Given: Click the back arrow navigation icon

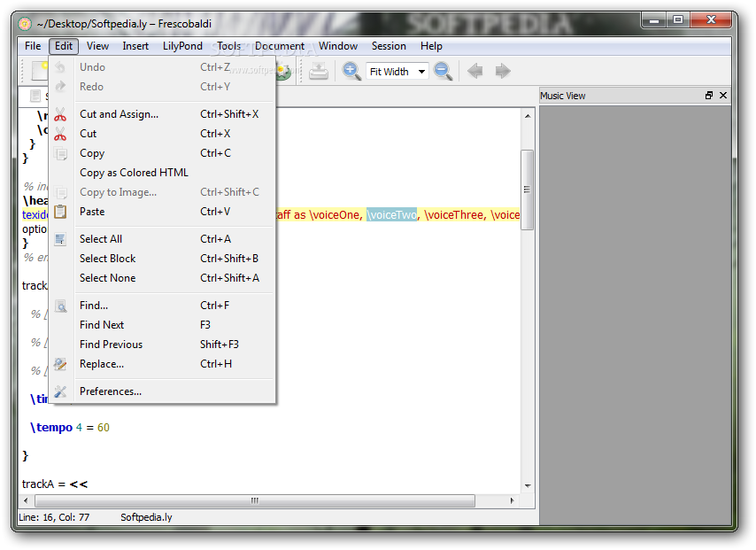Looking at the screenshot, I should click(x=474, y=71).
